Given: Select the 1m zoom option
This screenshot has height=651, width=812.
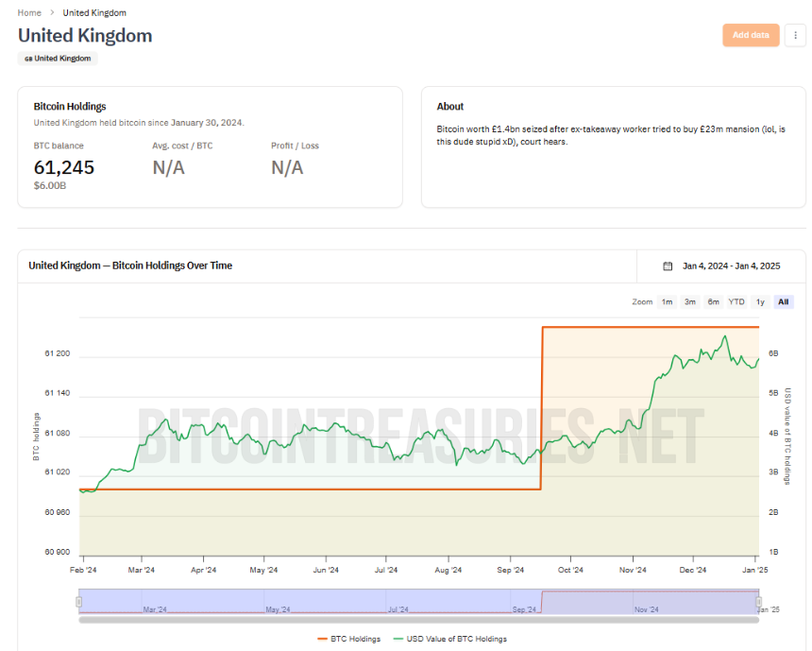Looking at the screenshot, I should click(667, 301).
